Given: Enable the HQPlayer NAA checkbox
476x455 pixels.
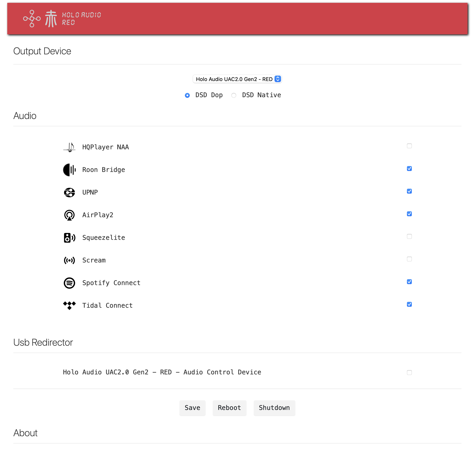Looking at the screenshot, I should (x=409, y=146).
